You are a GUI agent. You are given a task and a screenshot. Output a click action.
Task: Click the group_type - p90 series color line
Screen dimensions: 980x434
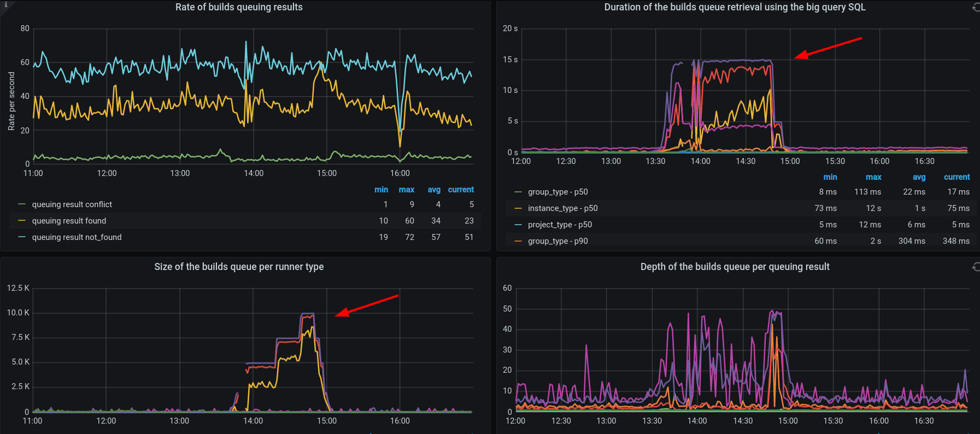(518, 241)
